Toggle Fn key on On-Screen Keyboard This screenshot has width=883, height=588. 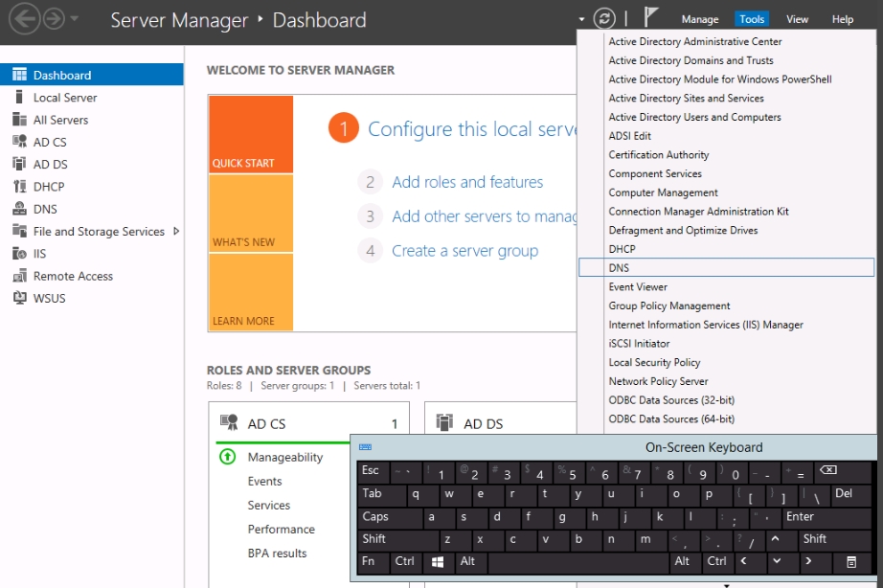pyautogui.click(x=373, y=561)
